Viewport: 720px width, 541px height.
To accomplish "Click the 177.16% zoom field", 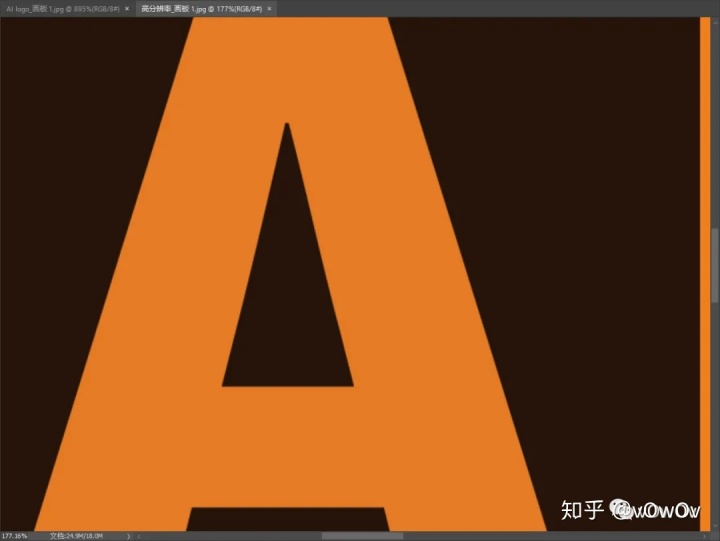I will 15,536.
